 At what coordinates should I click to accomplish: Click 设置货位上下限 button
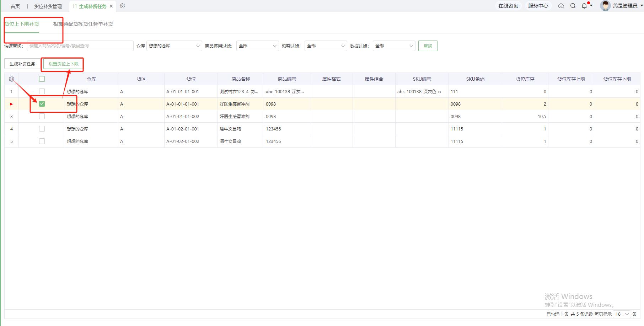[x=64, y=64]
